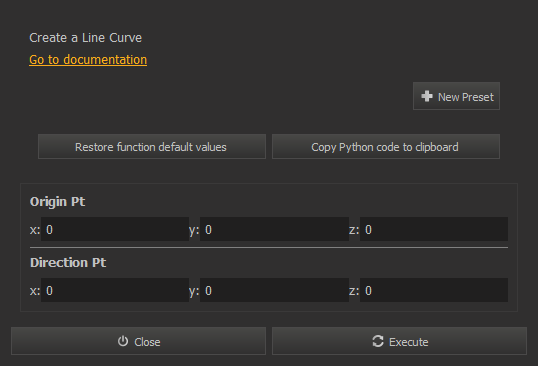Focus the Origin Pt x input field
Screen dimensions: 538x366
[x=115, y=229]
